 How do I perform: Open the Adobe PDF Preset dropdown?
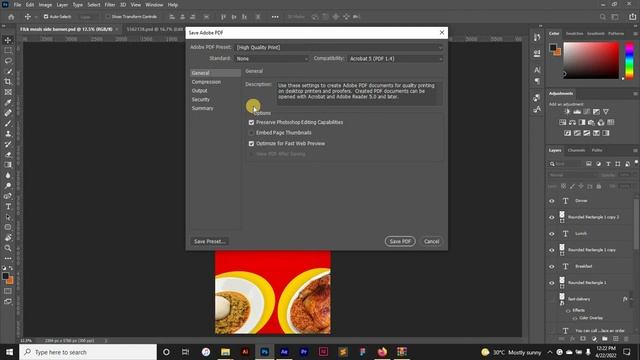(339, 48)
